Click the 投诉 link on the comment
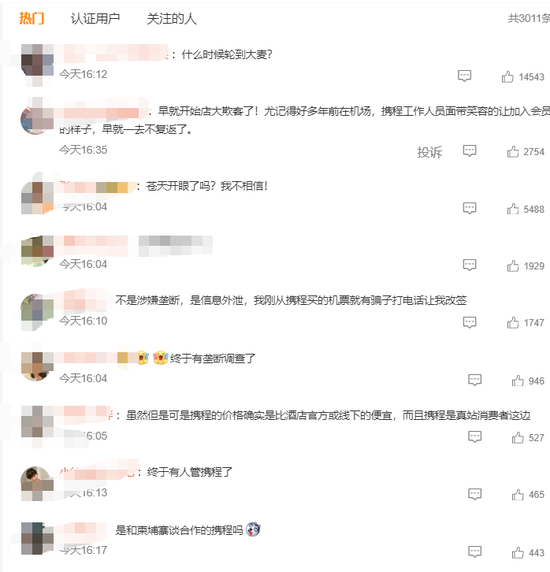The width and height of the screenshot is (550, 572). (x=430, y=152)
